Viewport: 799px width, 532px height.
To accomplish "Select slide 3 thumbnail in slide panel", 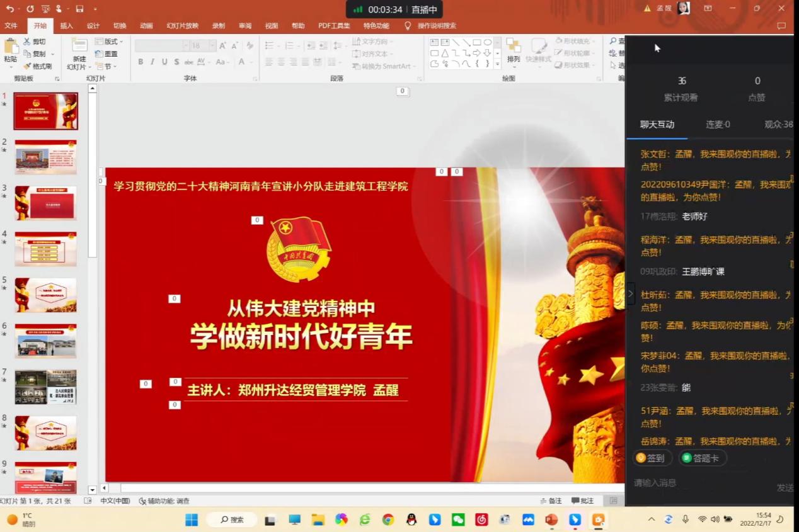I will 45,203.
